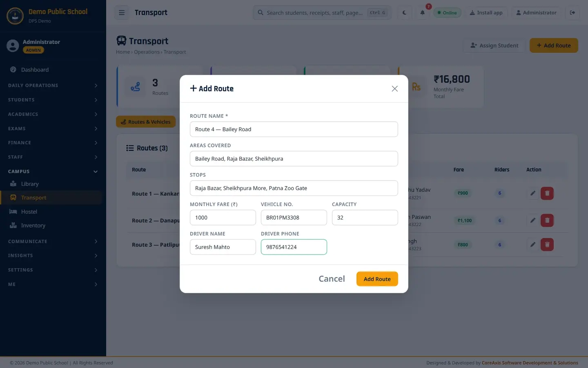Screen dimensions: 588x368
Task: Select the Routes & Vehicles tab
Action: pyautogui.click(x=146, y=122)
